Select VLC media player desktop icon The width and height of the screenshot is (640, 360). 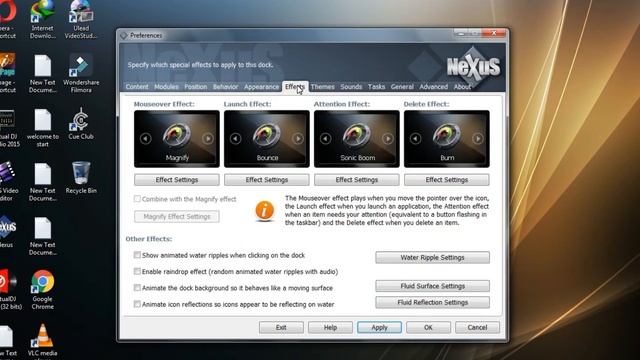pyautogui.click(x=42, y=342)
